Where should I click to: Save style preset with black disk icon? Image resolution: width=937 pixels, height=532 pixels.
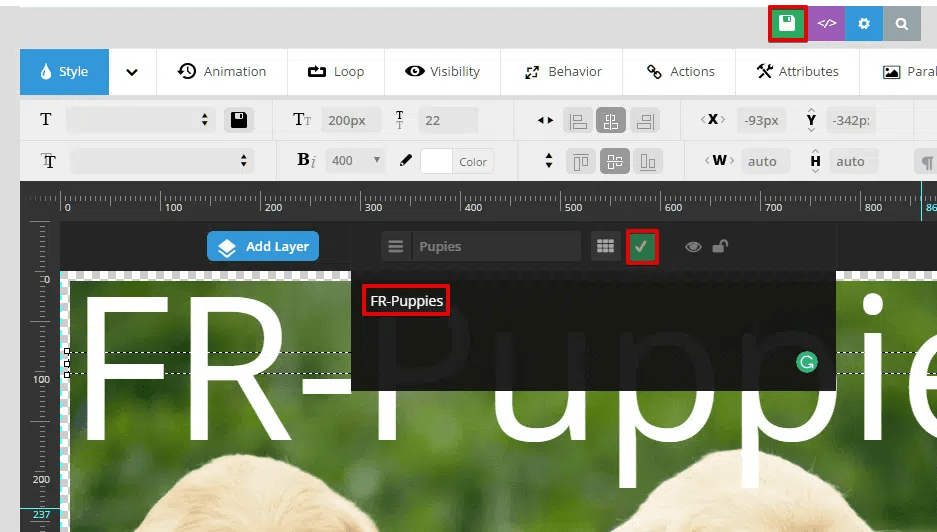(x=239, y=120)
